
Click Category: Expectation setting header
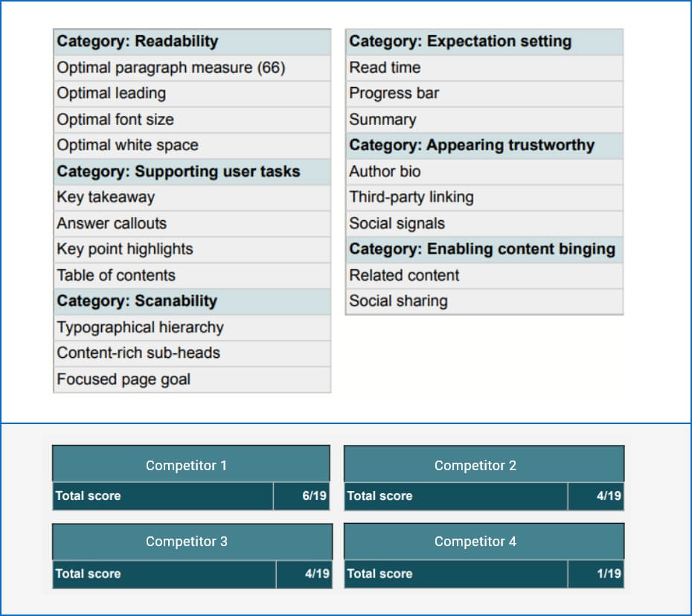pyautogui.click(x=484, y=42)
